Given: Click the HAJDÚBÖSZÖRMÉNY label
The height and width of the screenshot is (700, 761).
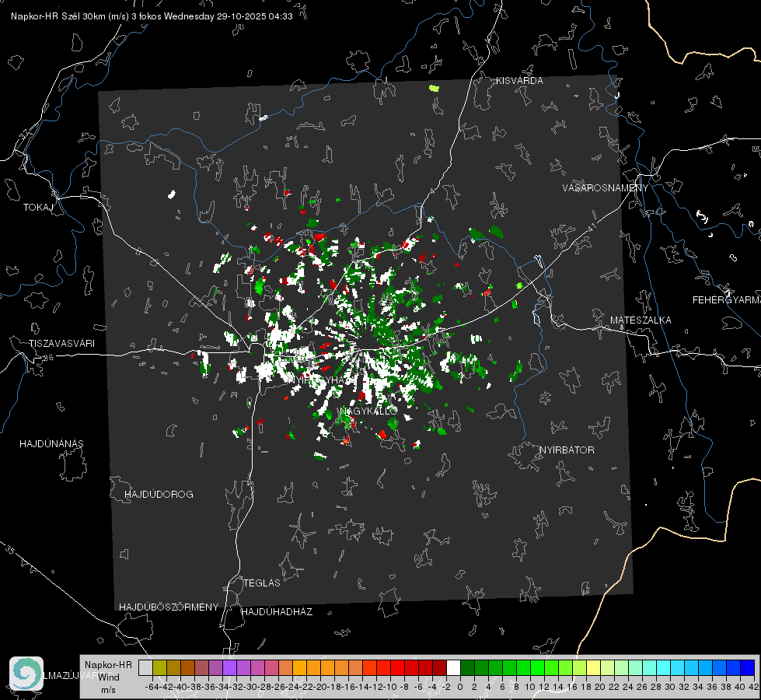Looking at the screenshot, I should (169, 607).
